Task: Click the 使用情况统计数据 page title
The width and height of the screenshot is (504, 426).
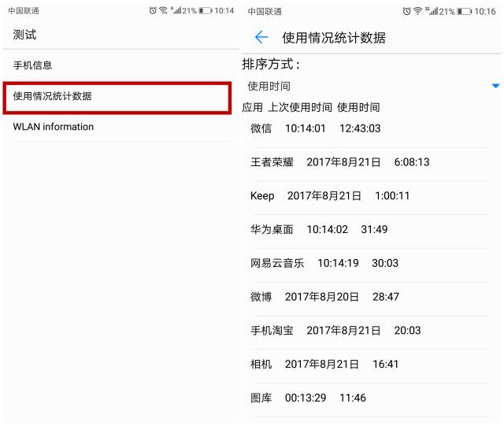Action: 334,38
